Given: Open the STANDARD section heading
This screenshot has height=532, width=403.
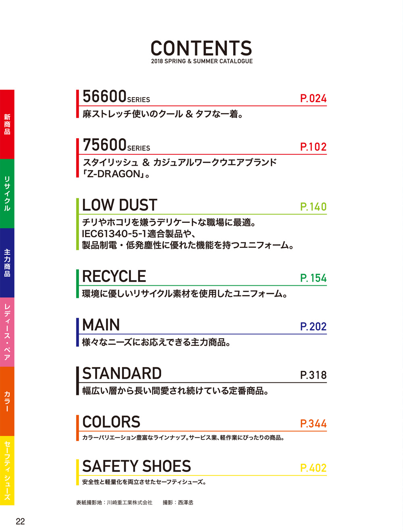Looking at the screenshot, I should point(122,374).
